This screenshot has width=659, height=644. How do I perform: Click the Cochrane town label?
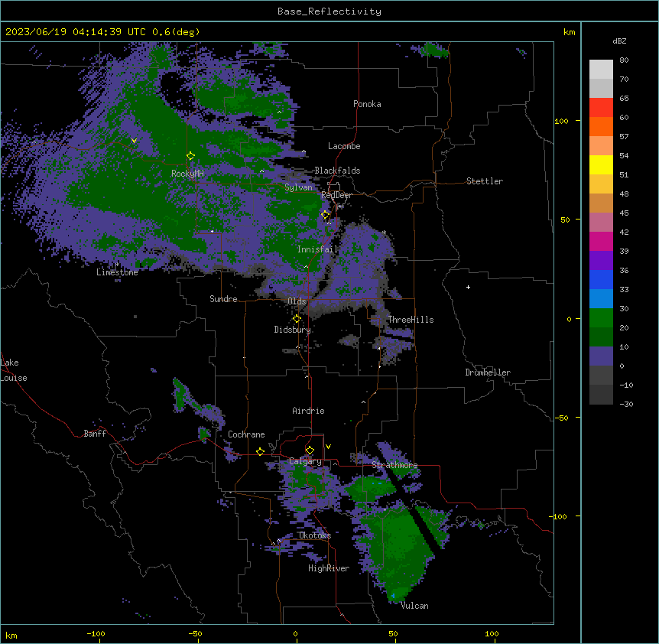tap(246, 434)
